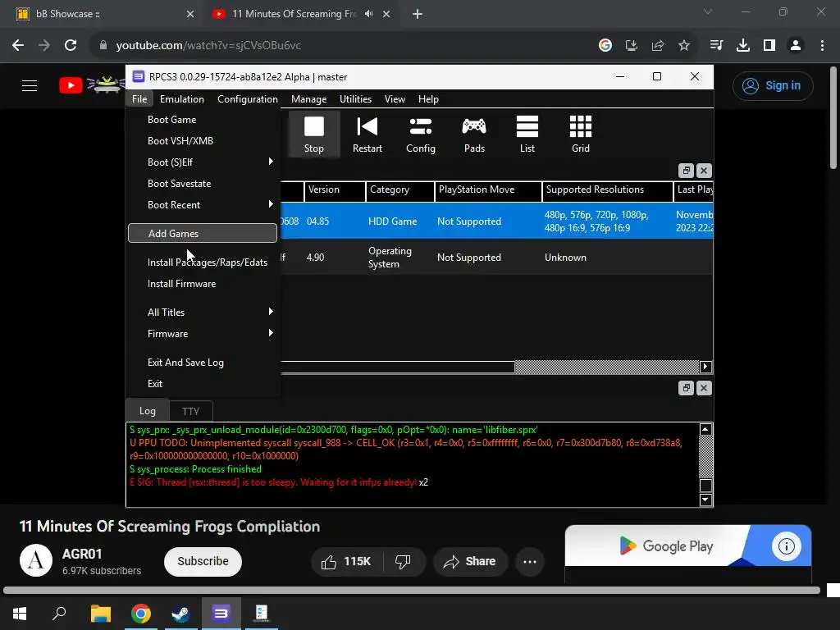Open the Chrome downloads icon
The height and width of the screenshot is (630, 840).
coord(743,46)
